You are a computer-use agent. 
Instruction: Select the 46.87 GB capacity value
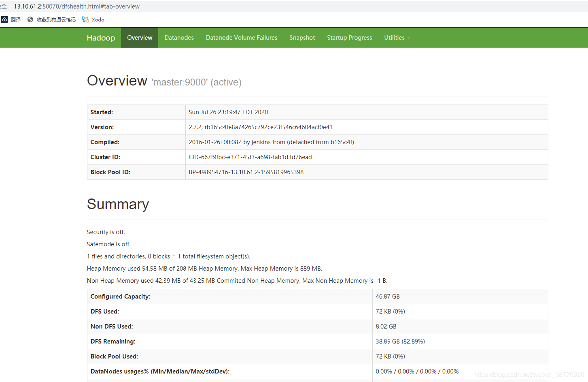coord(388,297)
